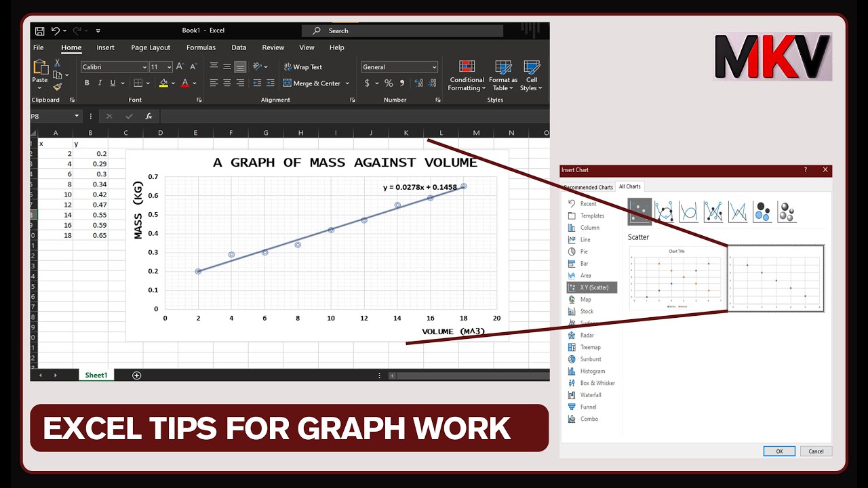Screen dimensions: 868x488
Task: Open the Name Box dropdown showing P8
Action: coord(77,117)
